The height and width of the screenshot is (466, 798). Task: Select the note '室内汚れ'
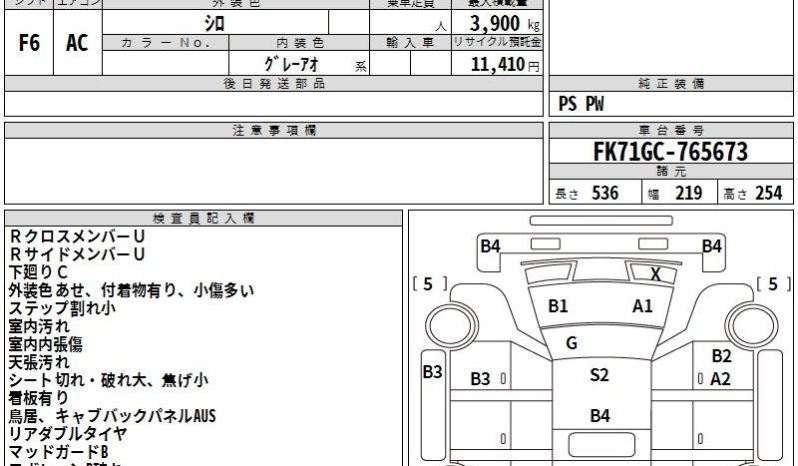(x=39, y=326)
